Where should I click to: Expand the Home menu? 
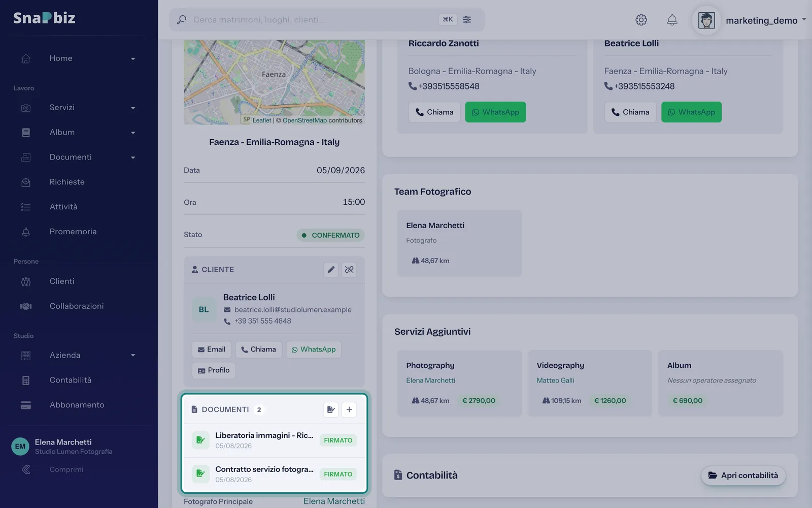(x=78, y=58)
